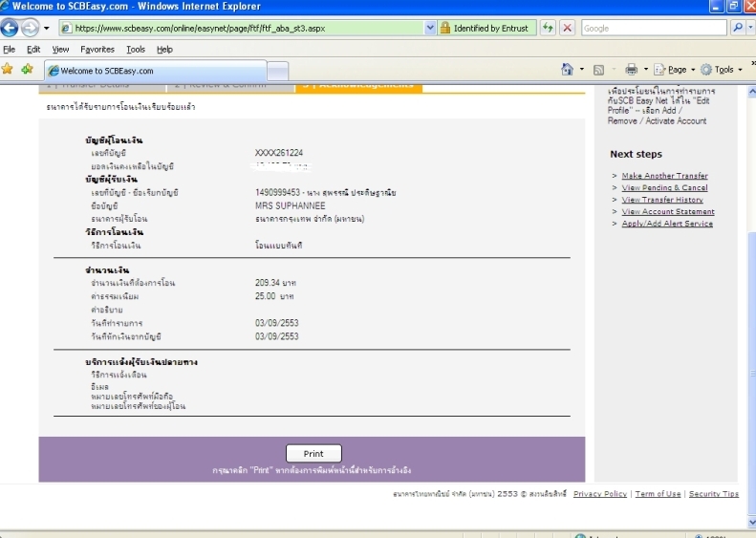This screenshot has height=538, width=756.
Task: Open View Transfer History link
Action: (662, 200)
